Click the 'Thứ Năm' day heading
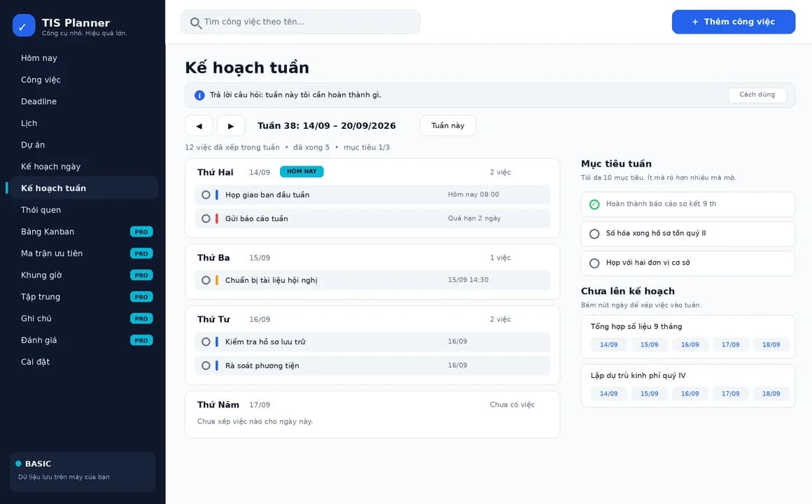The width and height of the screenshot is (812, 504). [218, 405]
